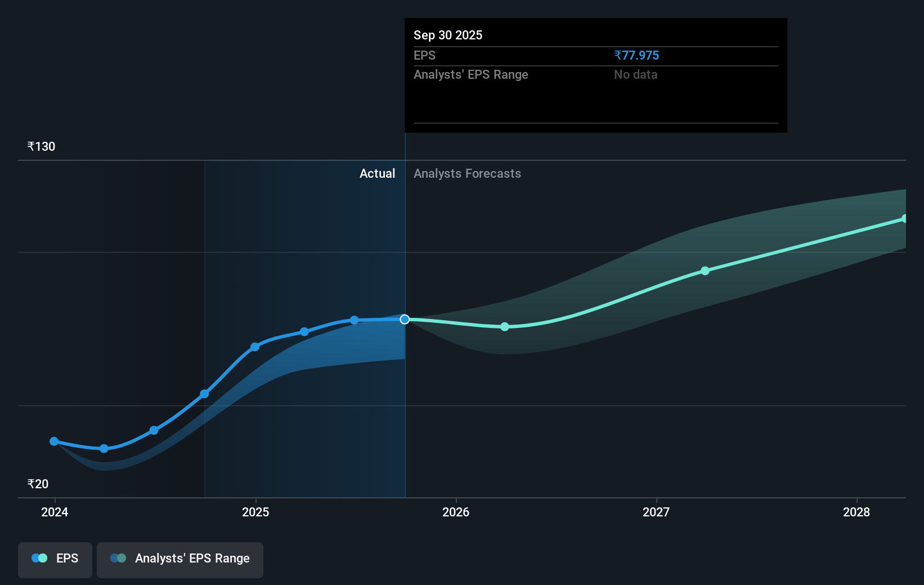Click the 2025 peak EPS data point
Image resolution: width=924 pixels, height=585 pixels.
(x=353, y=320)
